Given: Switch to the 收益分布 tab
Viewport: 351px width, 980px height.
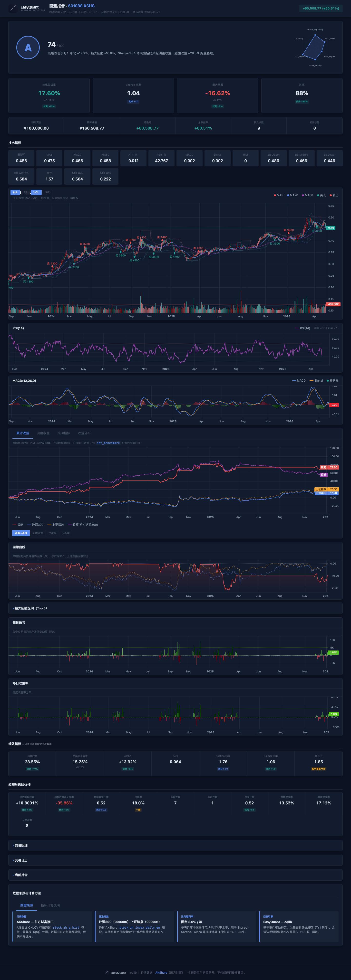Looking at the screenshot, I should pos(84,433).
